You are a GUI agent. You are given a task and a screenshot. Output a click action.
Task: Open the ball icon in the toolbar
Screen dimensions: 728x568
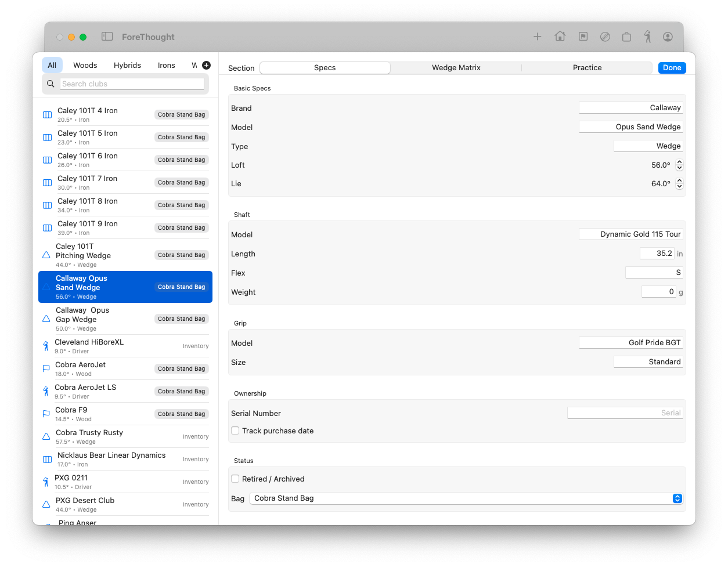click(x=605, y=37)
